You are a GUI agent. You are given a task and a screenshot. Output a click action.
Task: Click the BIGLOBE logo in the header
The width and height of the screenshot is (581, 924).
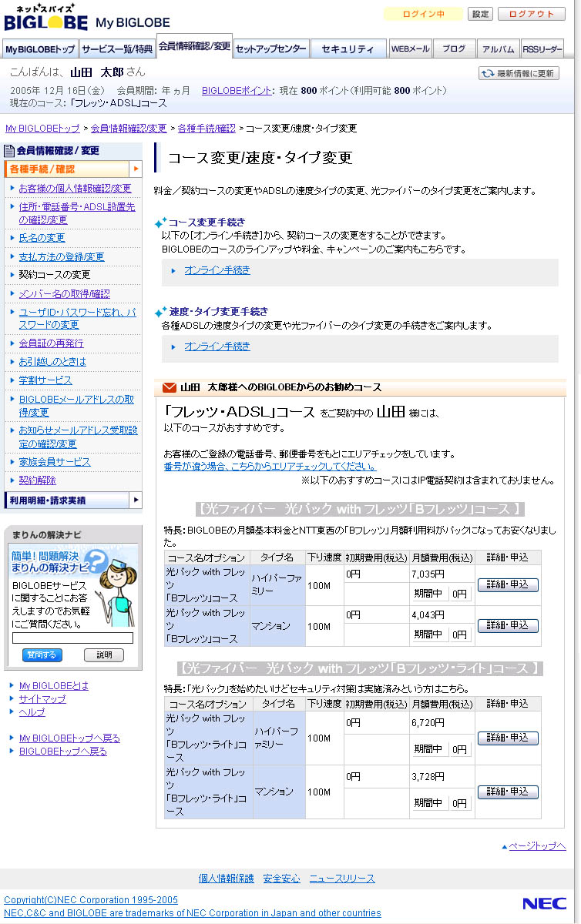click(x=45, y=18)
